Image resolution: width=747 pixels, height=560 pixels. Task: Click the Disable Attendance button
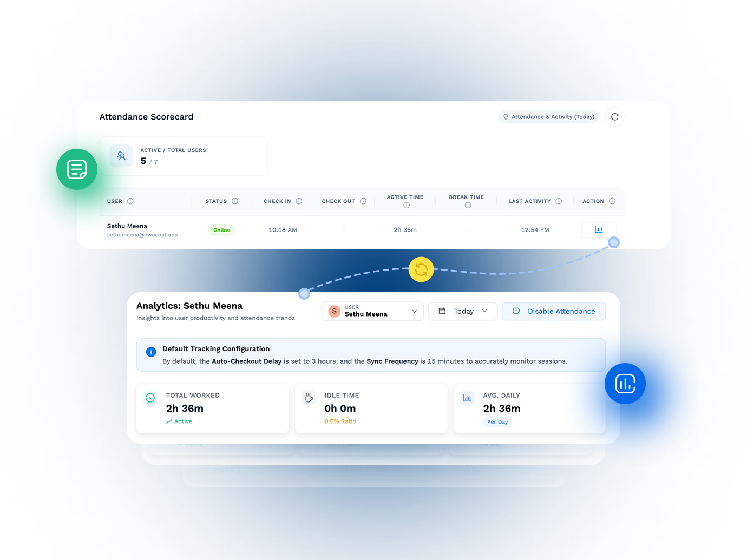[x=554, y=311]
